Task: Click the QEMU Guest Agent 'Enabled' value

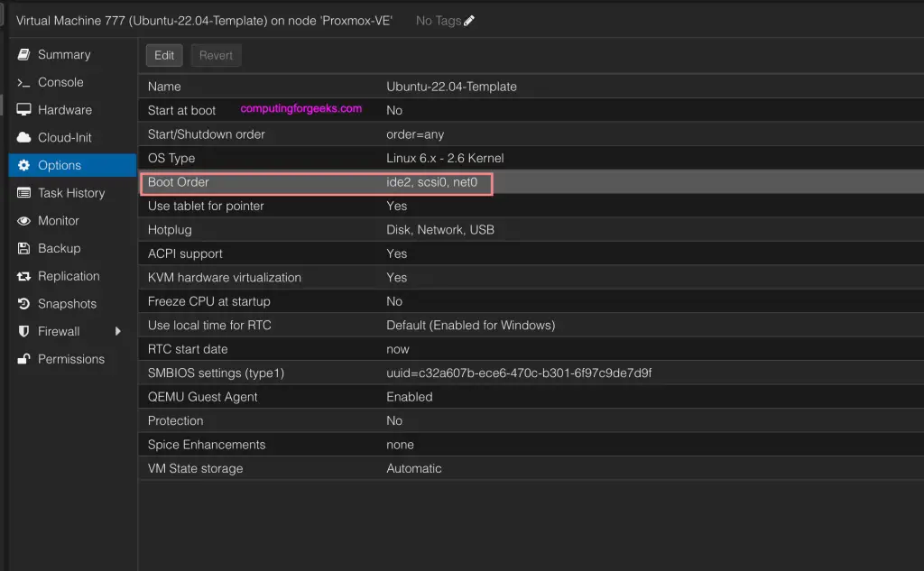Action: point(410,397)
